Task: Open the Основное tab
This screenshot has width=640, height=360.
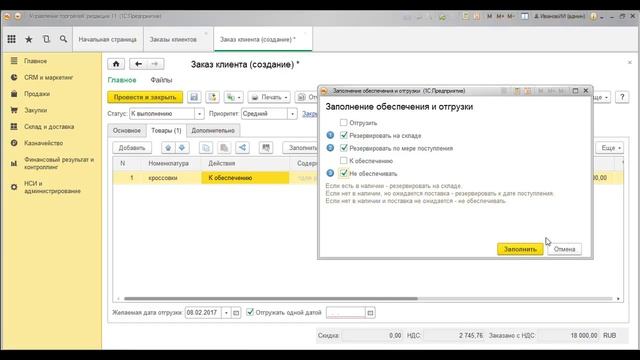Action: coord(127,131)
